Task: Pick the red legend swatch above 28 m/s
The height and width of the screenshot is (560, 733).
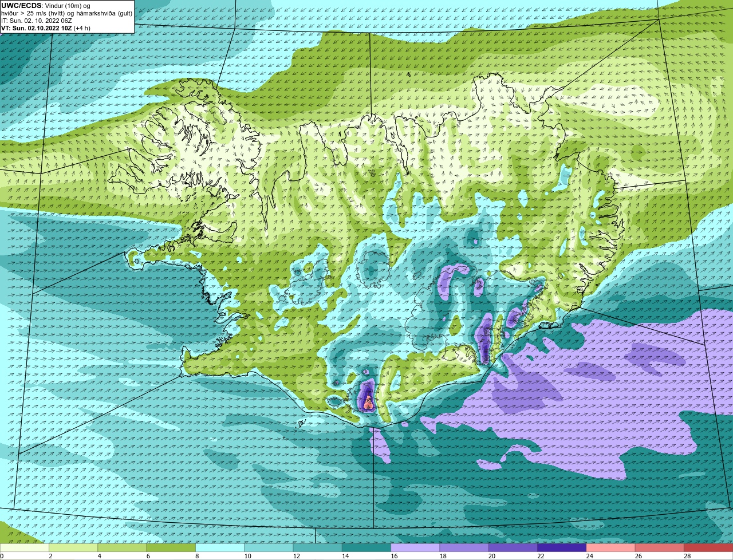Action: [708, 547]
